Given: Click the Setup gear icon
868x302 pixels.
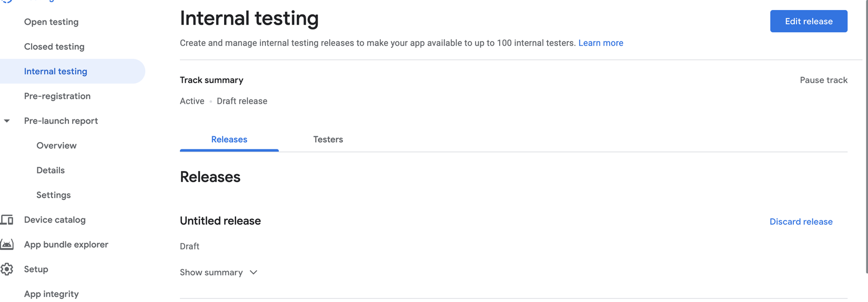Looking at the screenshot, I should click(7, 269).
